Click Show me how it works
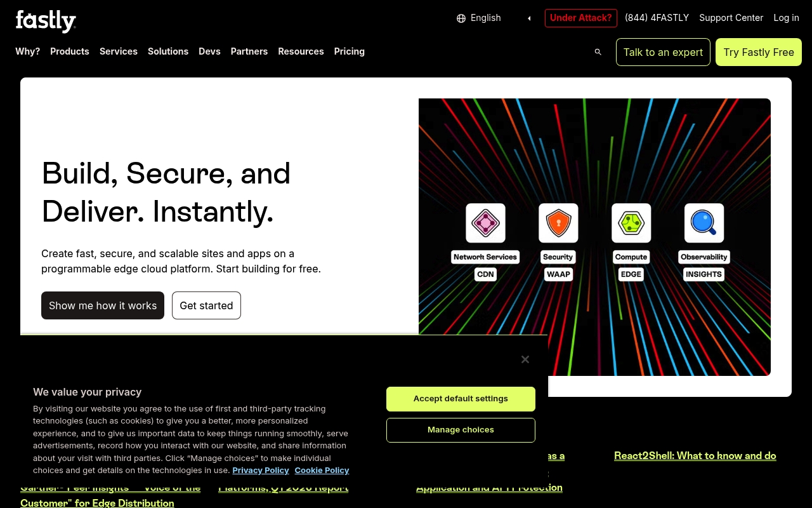The width and height of the screenshot is (812, 508). pos(103,305)
